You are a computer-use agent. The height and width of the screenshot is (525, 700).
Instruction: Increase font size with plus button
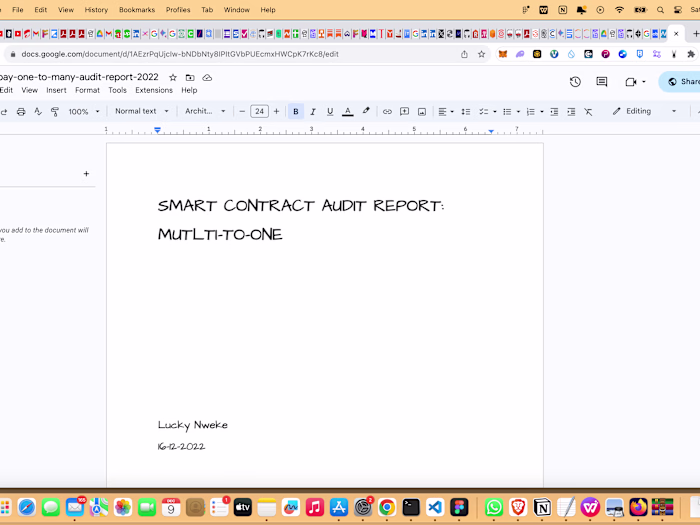[x=276, y=112]
